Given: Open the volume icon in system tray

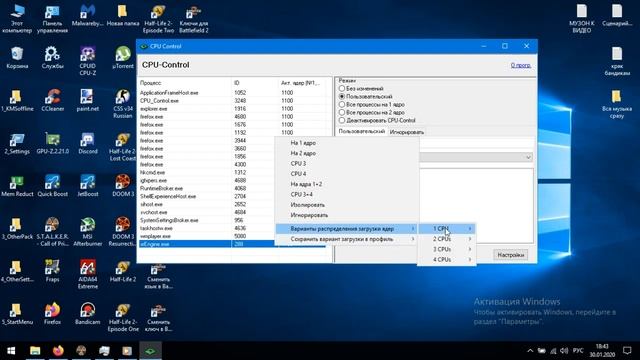Looking at the screenshot, I should point(564,351).
